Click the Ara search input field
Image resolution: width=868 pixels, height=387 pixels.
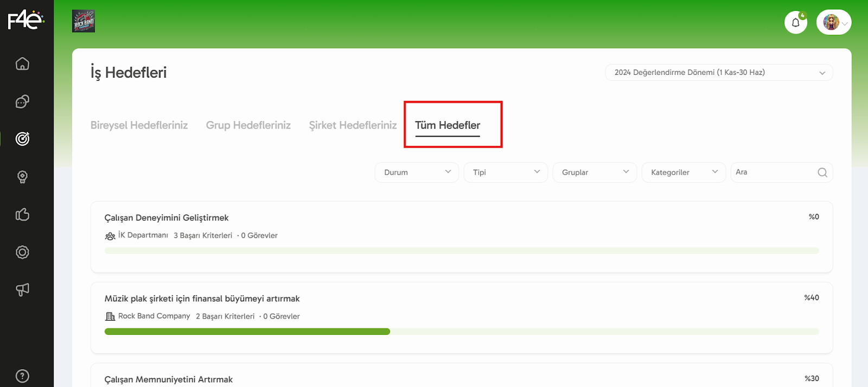click(x=773, y=173)
